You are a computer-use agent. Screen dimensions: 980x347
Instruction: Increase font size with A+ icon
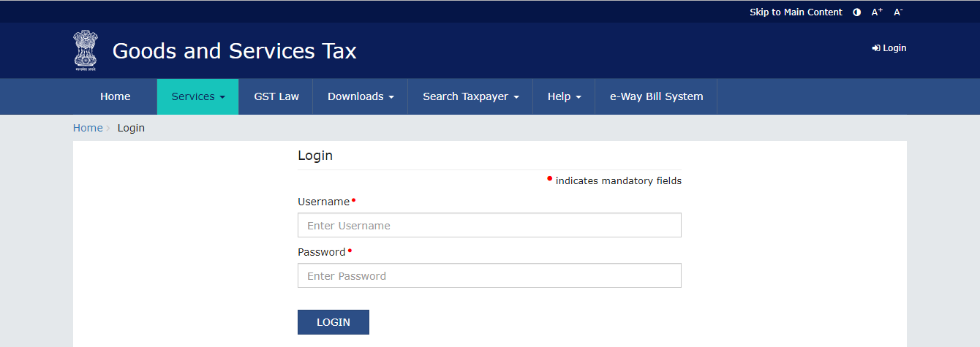(x=877, y=12)
